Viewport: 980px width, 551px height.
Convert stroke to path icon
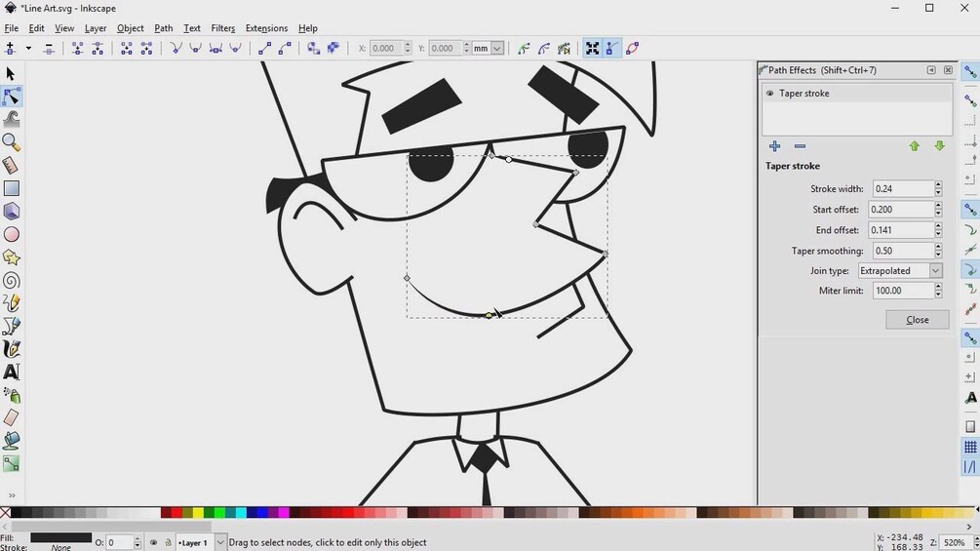coord(333,48)
